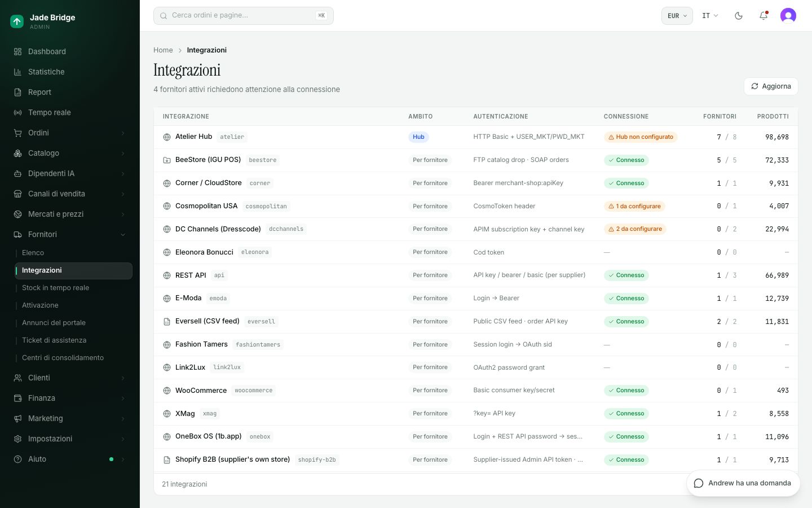Open the Statistiche chart icon
Viewport: 812px width, 508px height.
17,72
